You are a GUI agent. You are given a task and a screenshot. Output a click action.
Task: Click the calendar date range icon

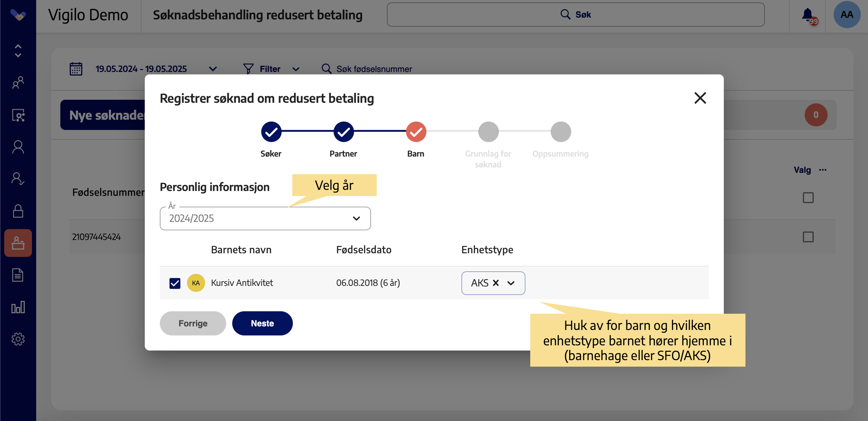(x=76, y=69)
